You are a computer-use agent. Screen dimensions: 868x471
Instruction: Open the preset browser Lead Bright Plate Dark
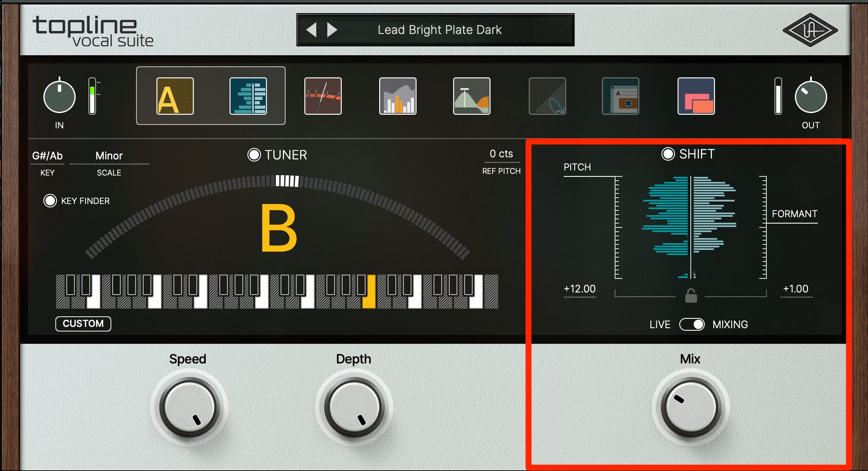[x=440, y=30]
